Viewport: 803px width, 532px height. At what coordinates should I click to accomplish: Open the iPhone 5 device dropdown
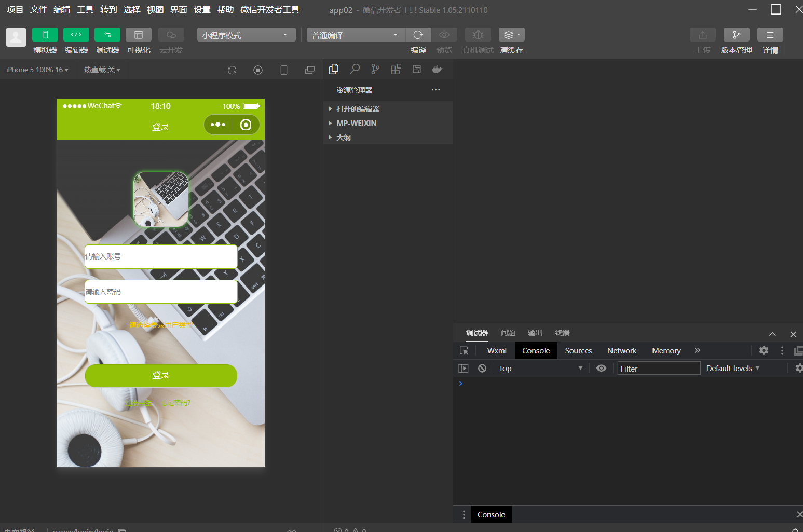point(37,70)
